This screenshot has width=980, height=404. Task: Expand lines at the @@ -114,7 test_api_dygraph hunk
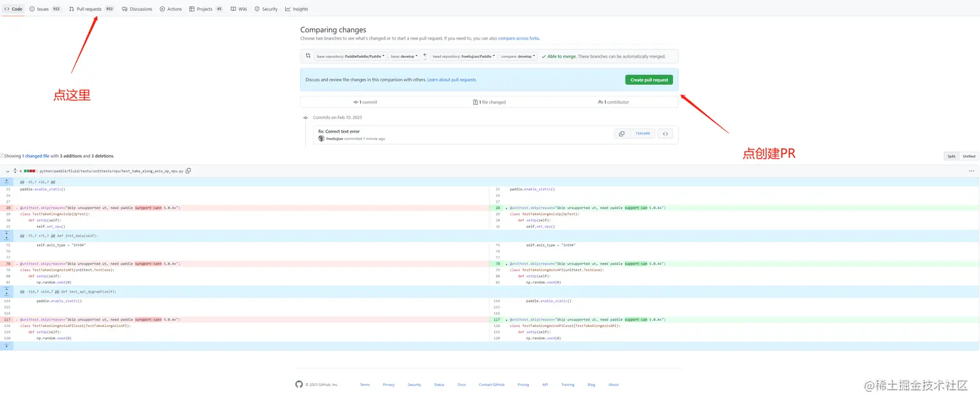click(x=6, y=291)
